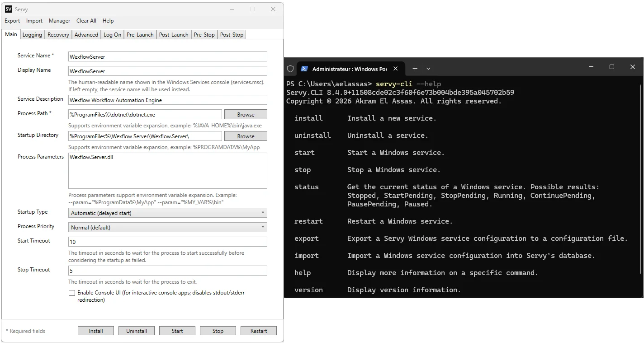The image size is (644, 346).
Task: Expand the Startup Type dropdown
Action: tap(168, 213)
